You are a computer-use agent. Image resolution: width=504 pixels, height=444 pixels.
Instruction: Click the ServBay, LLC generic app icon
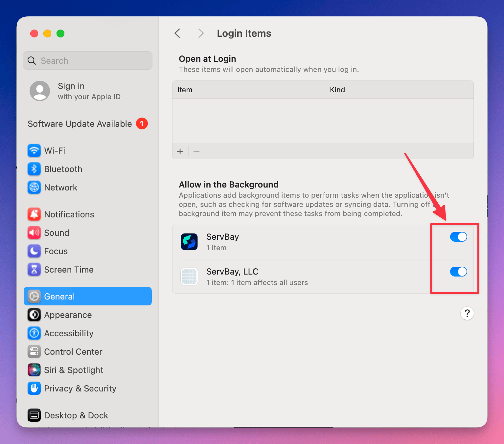(x=189, y=277)
